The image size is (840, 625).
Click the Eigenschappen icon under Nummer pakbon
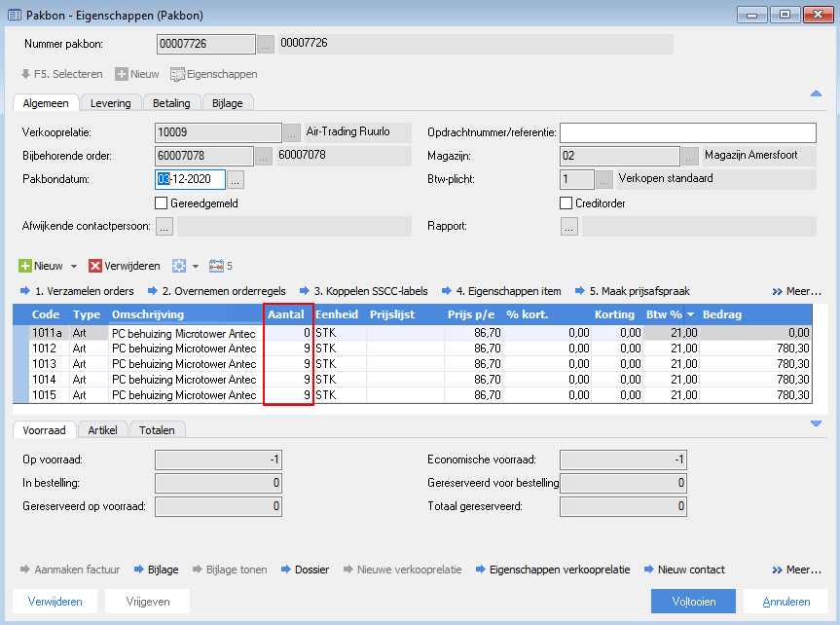click(x=178, y=74)
